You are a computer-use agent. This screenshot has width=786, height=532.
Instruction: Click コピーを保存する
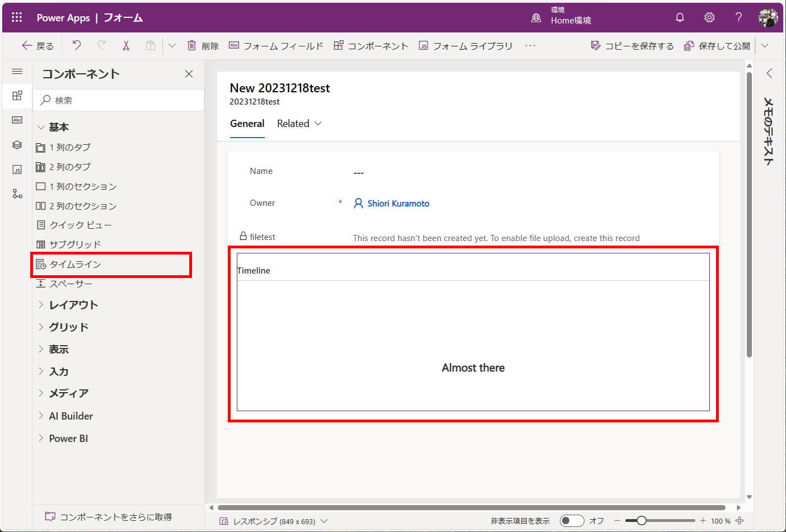click(x=633, y=46)
